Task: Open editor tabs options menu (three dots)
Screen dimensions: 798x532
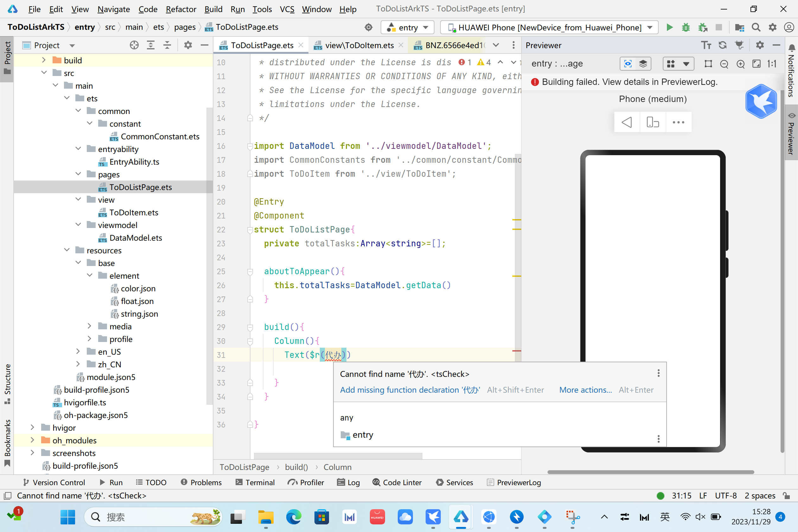Action: (513, 45)
